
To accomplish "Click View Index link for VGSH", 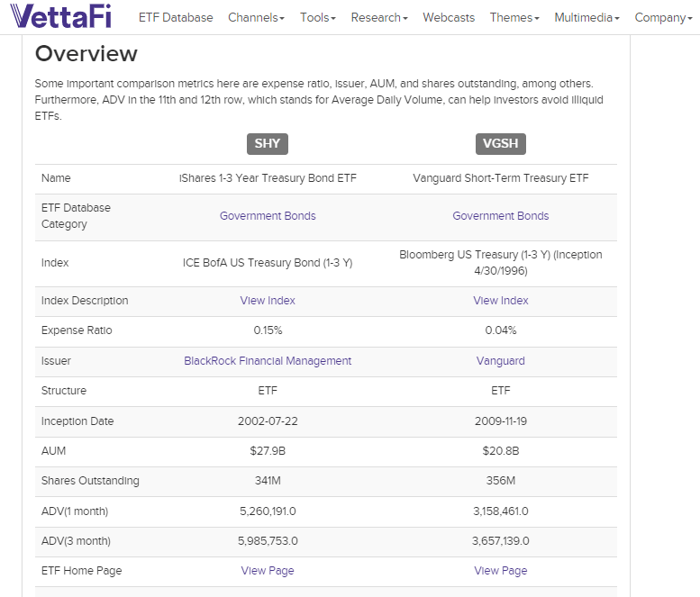I will point(500,301).
